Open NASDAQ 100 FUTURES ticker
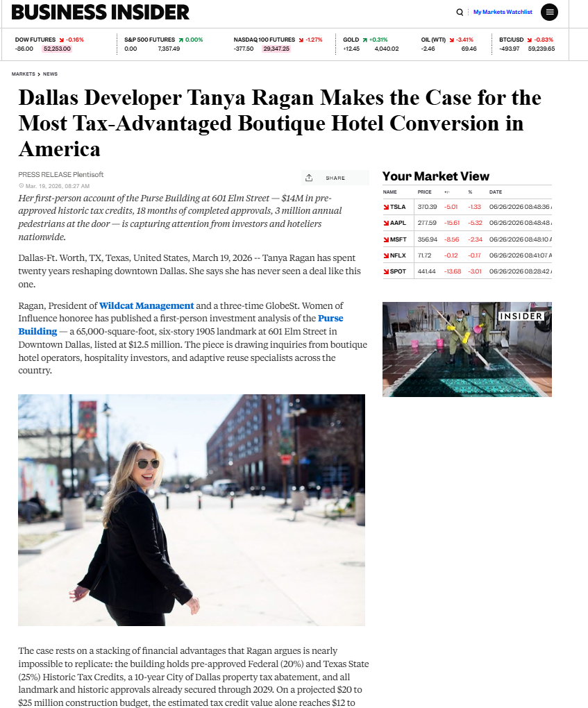Screen dimensions: 588x708 pos(264,40)
